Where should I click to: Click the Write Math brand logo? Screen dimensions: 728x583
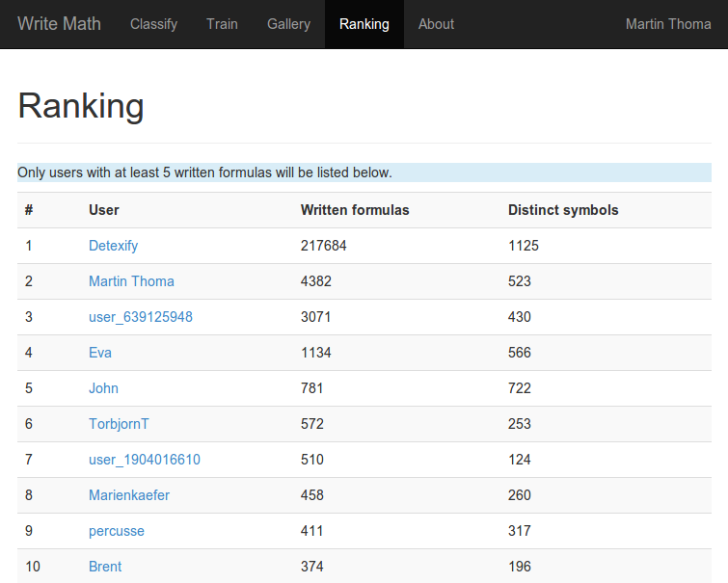pos(59,24)
